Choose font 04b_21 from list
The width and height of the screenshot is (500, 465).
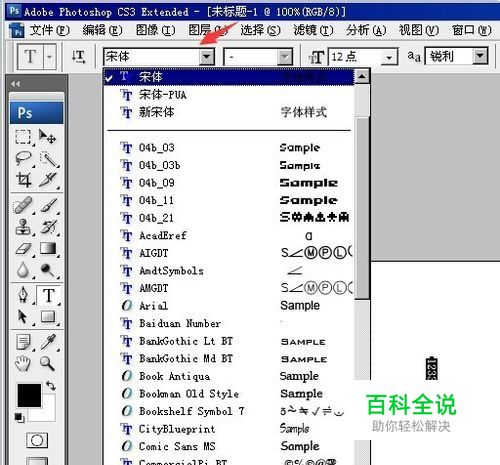[228, 218]
